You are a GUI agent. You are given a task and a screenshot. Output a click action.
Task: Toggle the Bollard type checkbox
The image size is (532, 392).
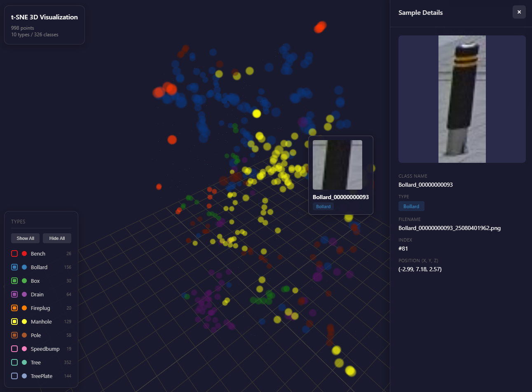tap(14, 267)
